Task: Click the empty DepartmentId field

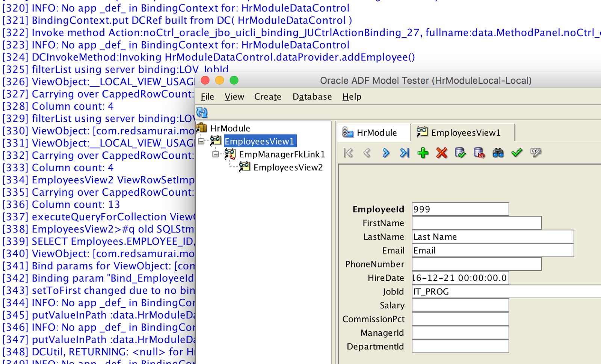Action: (x=461, y=346)
